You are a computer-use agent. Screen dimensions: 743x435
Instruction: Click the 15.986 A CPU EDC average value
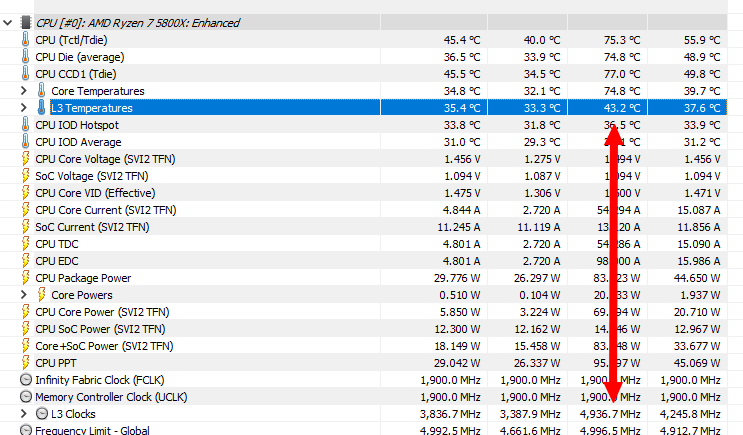point(698,261)
